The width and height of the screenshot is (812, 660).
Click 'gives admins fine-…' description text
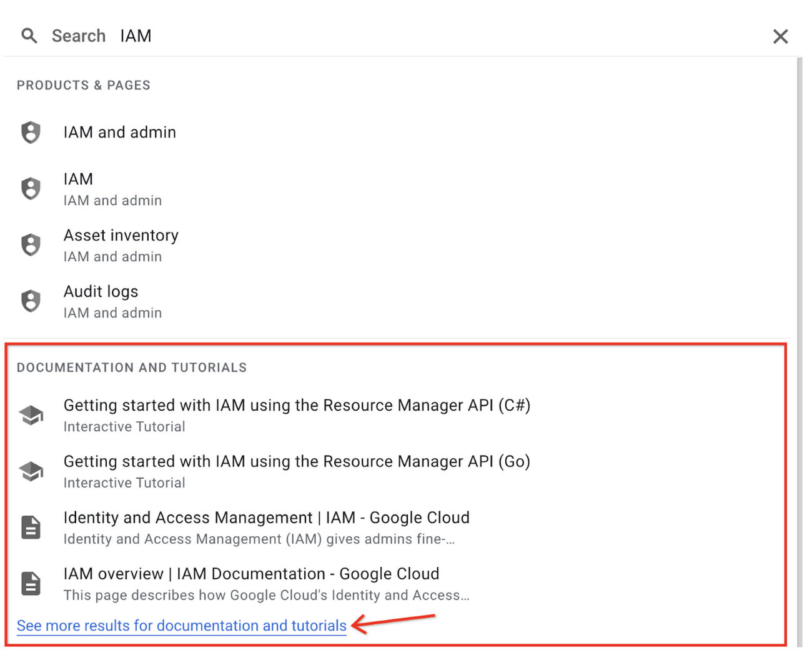(391, 539)
